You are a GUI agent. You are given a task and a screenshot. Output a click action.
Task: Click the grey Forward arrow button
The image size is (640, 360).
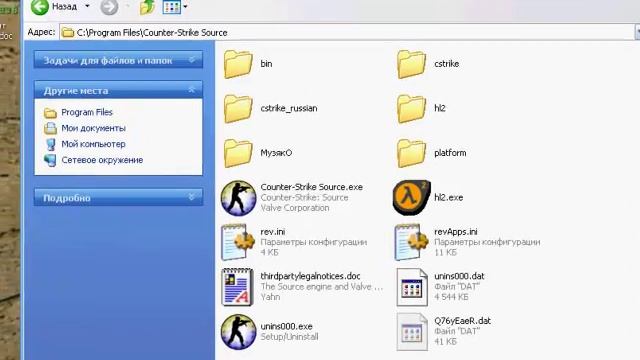(109, 7)
